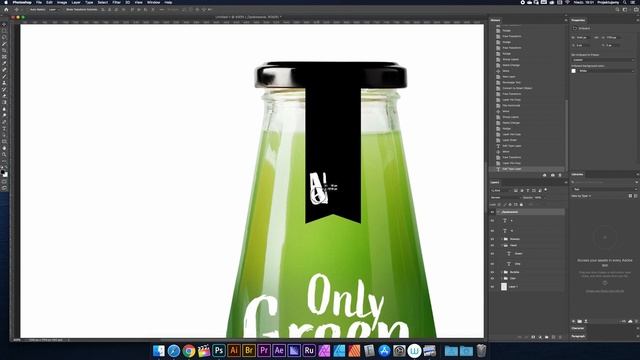Switch Libraries to list view icon
Screen dimensions: 640x360
pyautogui.click(x=636, y=196)
